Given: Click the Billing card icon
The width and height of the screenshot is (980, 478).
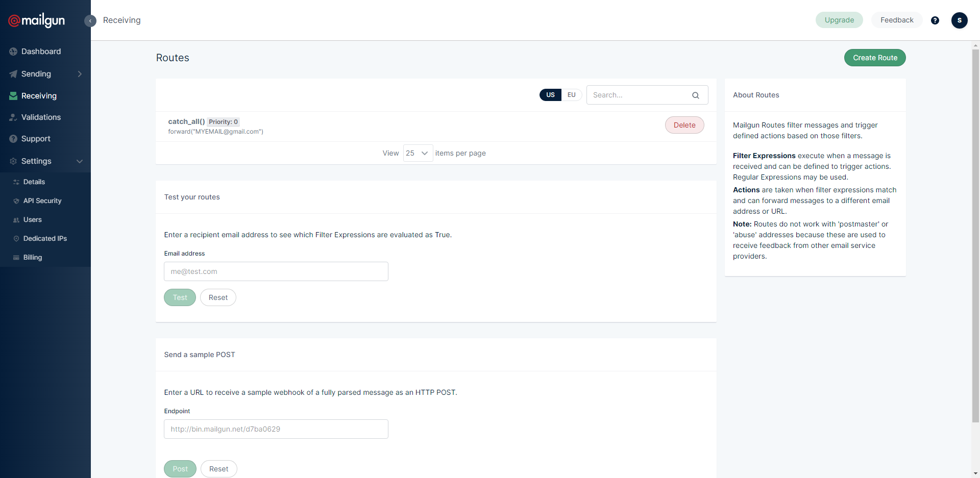Looking at the screenshot, I should (16, 258).
